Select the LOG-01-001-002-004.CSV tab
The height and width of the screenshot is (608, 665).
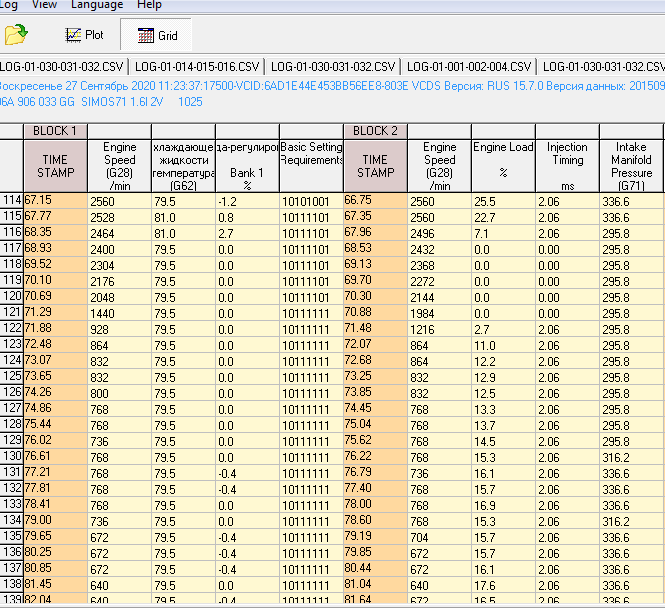click(469, 67)
